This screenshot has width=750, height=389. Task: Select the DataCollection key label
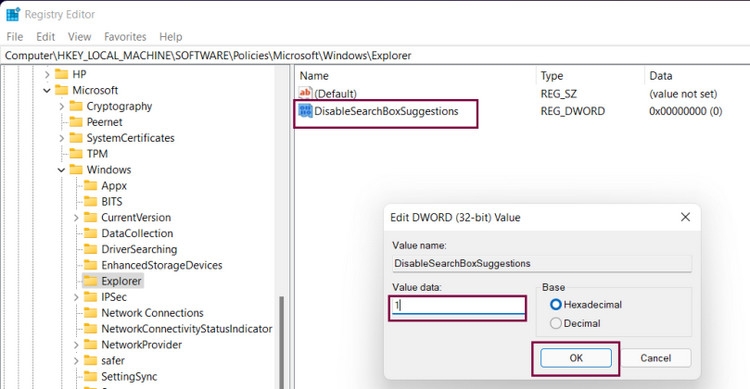(x=137, y=233)
